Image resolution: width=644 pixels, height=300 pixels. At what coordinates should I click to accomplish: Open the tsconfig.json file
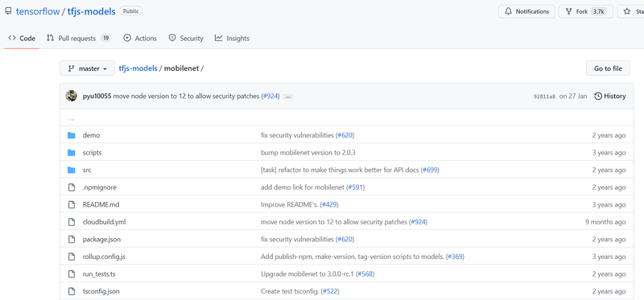101,291
